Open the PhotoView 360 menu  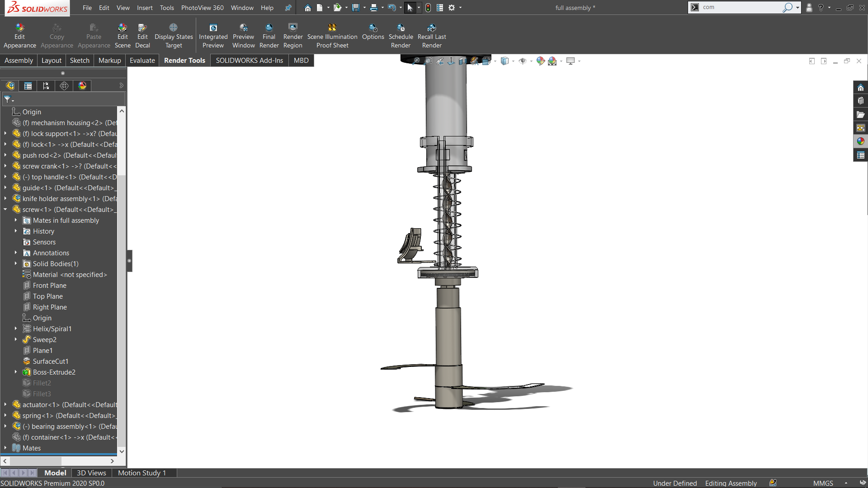click(x=202, y=8)
